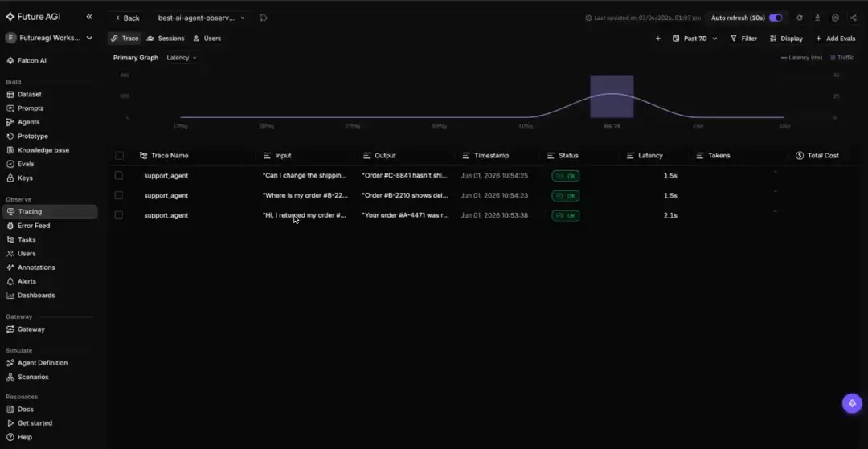Screen dimensions: 868x449
Task: Open the Primary Graph Latency dropdown
Action: tap(182, 58)
